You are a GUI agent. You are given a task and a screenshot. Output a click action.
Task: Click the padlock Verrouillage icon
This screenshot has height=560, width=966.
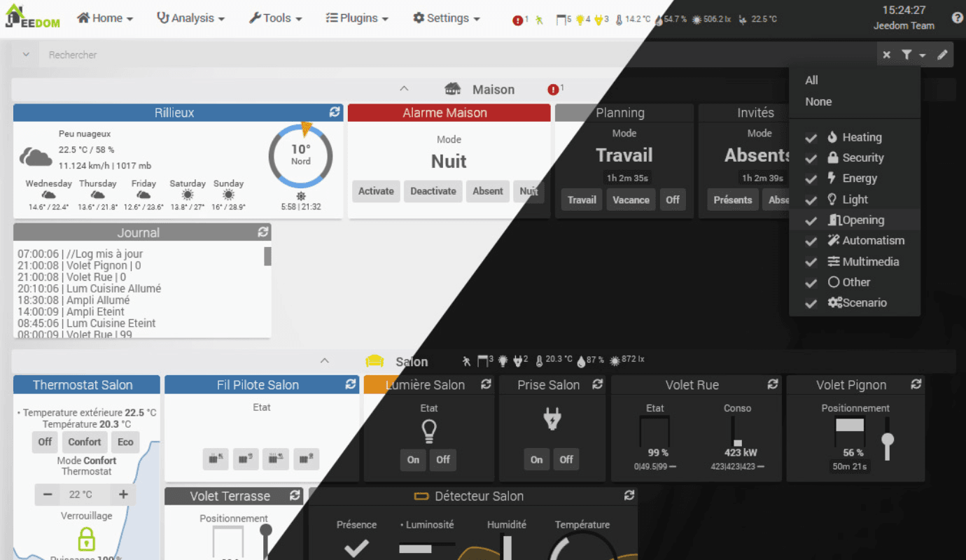[86, 538]
